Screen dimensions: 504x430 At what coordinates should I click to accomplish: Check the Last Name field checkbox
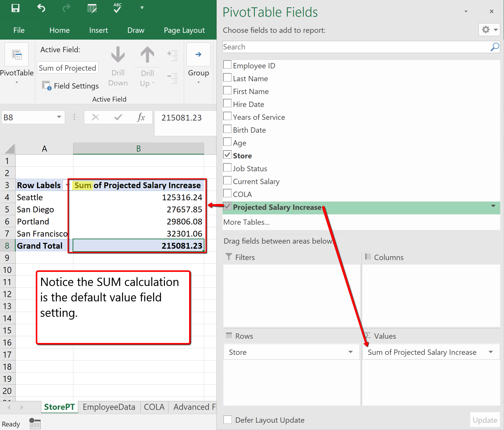pyautogui.click(x=227, y=77)
